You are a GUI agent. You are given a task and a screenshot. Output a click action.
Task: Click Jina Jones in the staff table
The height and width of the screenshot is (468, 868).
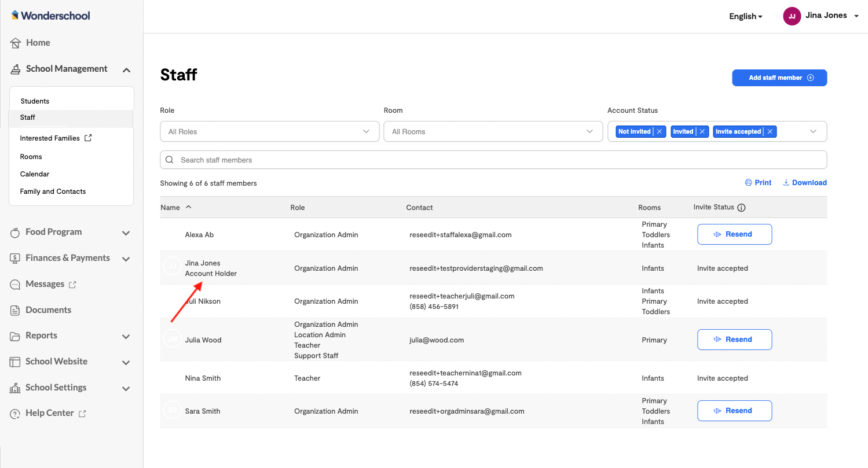203,263
